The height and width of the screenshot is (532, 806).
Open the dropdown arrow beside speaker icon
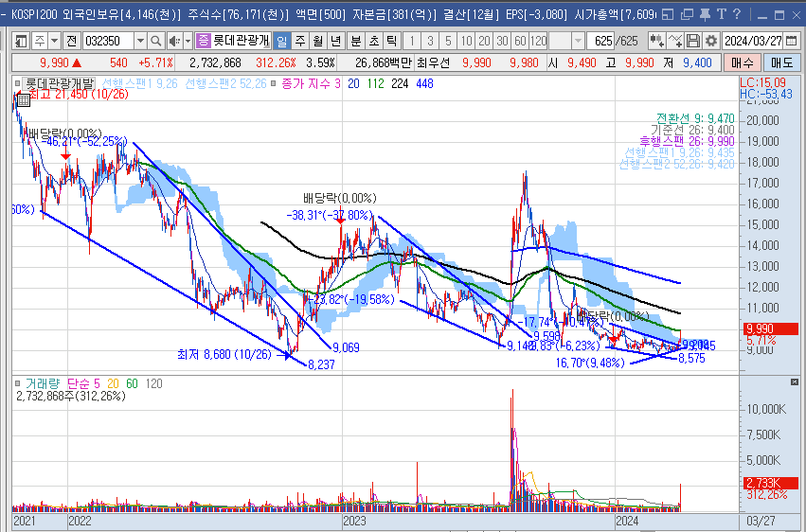188,41
